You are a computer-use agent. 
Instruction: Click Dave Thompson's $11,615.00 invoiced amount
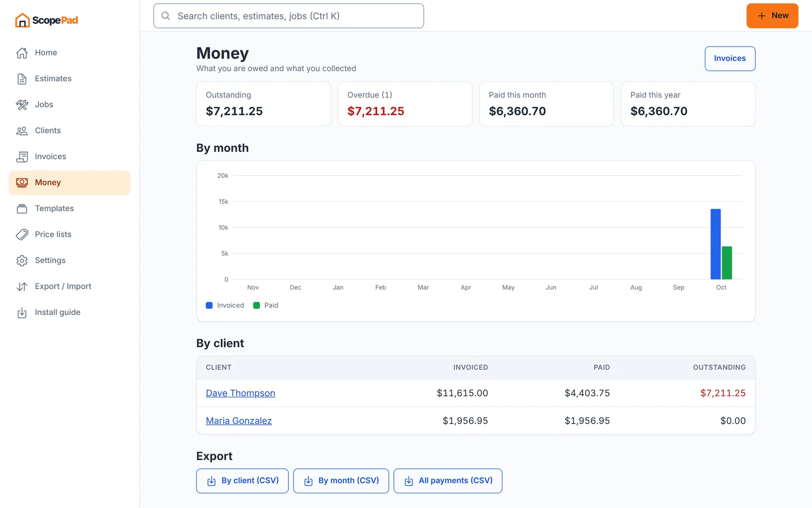(462, 393)
